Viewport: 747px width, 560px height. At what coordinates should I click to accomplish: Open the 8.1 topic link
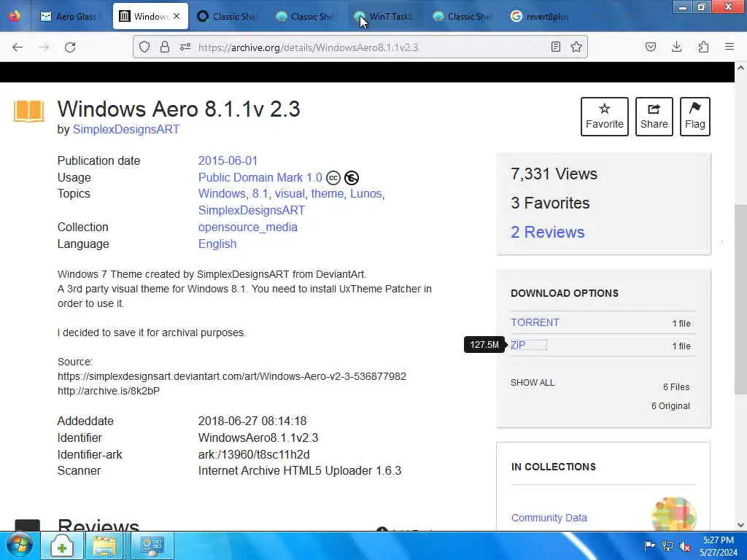260,193
